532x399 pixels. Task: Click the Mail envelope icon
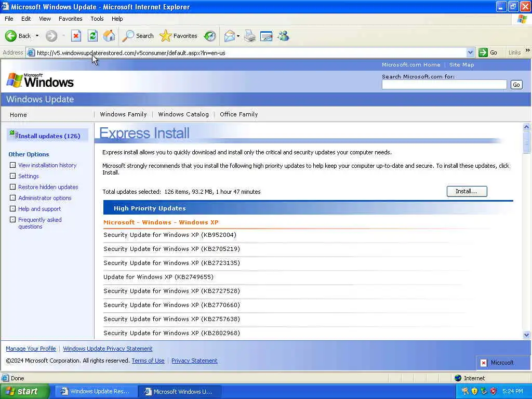(229, 36)
